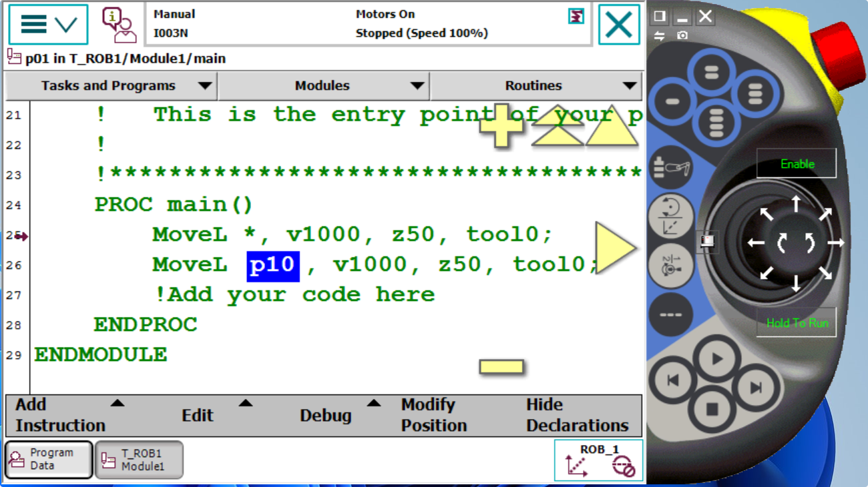Click the yellow minus zoom-out icon
This screenshot has width=868, height=487.
[501, 366]
